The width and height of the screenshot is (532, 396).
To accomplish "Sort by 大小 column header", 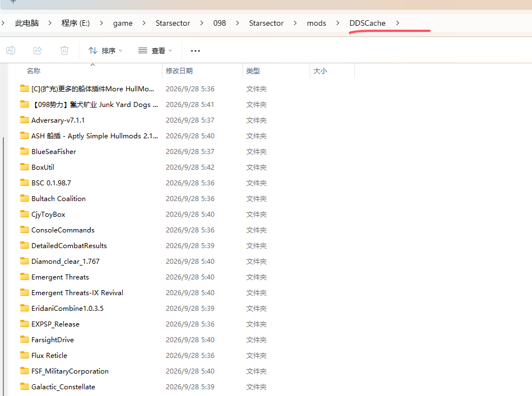I will pyautogui.click(x=320, y=71).
